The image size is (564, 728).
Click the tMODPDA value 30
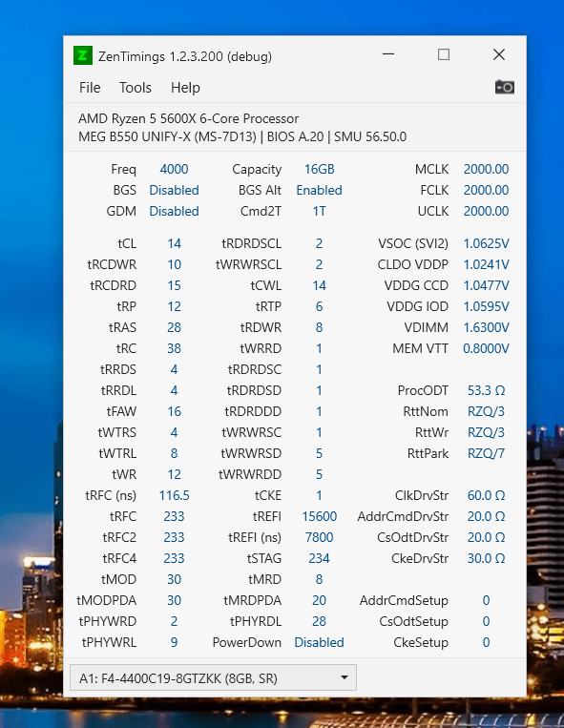click(174, 600)
